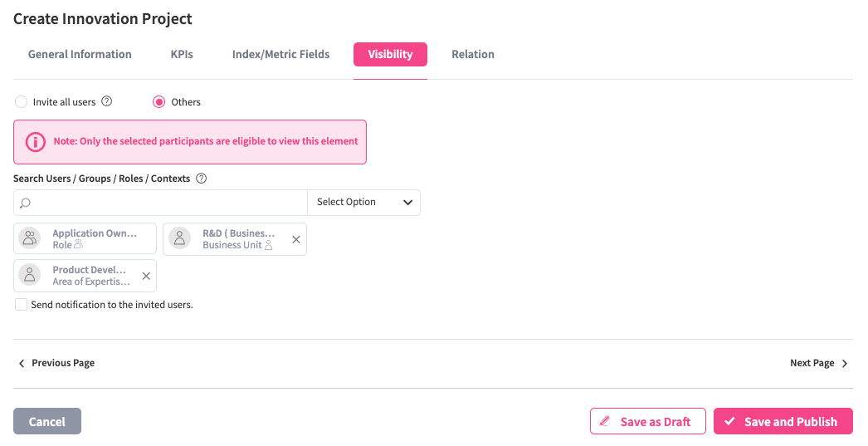Click Save and Publish button
868x446 pixels.
coord(783,422)
